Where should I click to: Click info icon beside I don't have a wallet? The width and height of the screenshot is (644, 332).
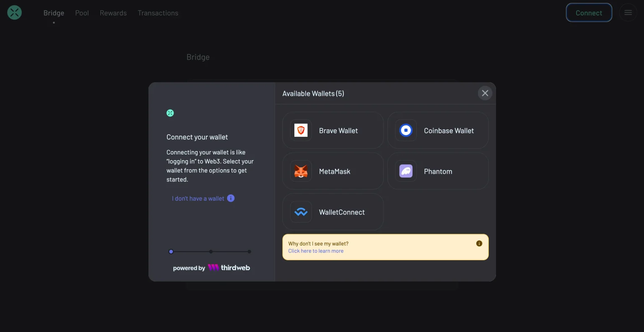click(x=231, y=198)
